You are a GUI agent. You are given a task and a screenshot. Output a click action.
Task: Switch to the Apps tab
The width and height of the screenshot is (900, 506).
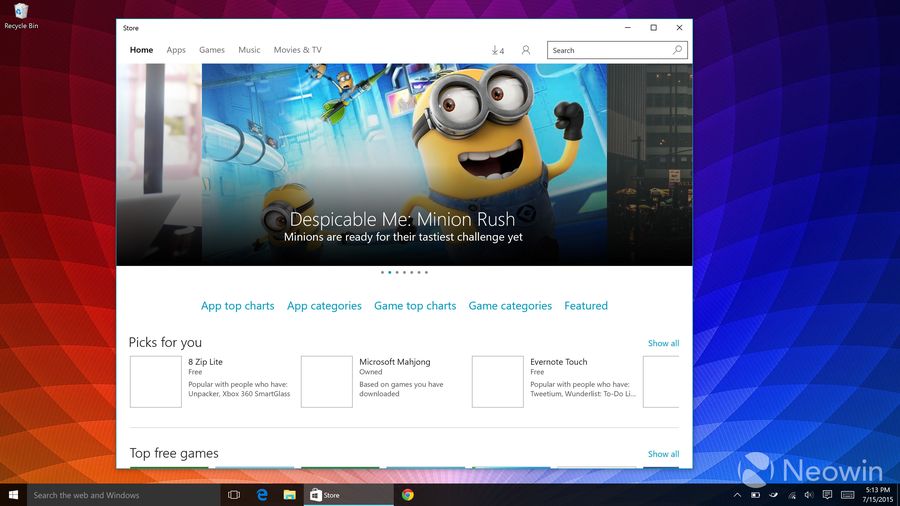176,50
